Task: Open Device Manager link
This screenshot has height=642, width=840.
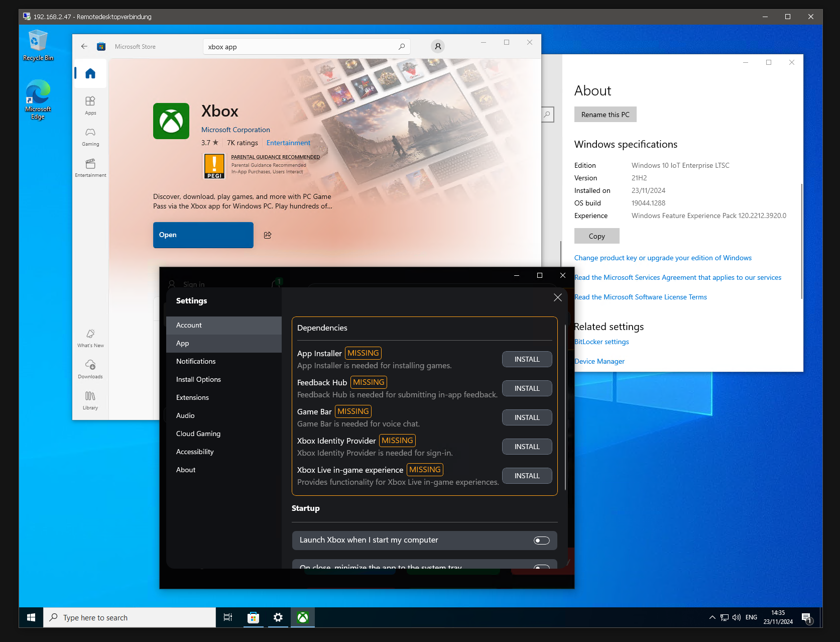Action: pyautogui.click(x=599, y=362)
